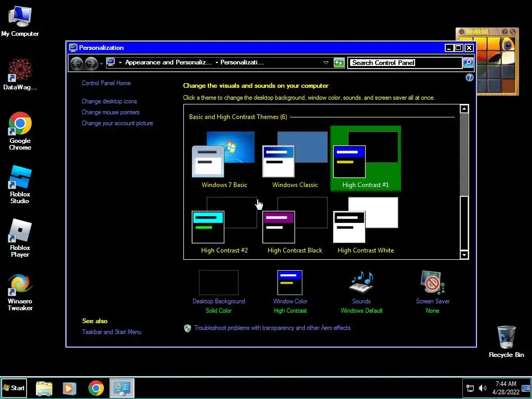Open Change desktop icons link
This screenshot has width=532, height=399.
tap(109, 101)
